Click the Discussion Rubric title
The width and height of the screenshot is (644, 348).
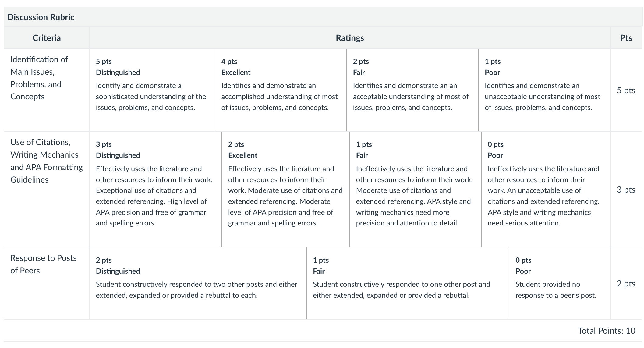(41, 17)
